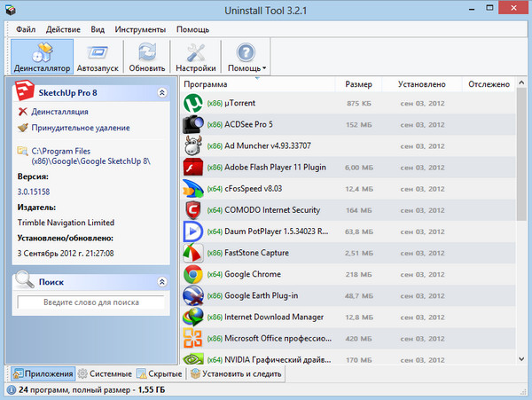This screenshot has height=400, width=532.
Task: Click the scroll down arrow of the program list
Action: coord(522,359)
